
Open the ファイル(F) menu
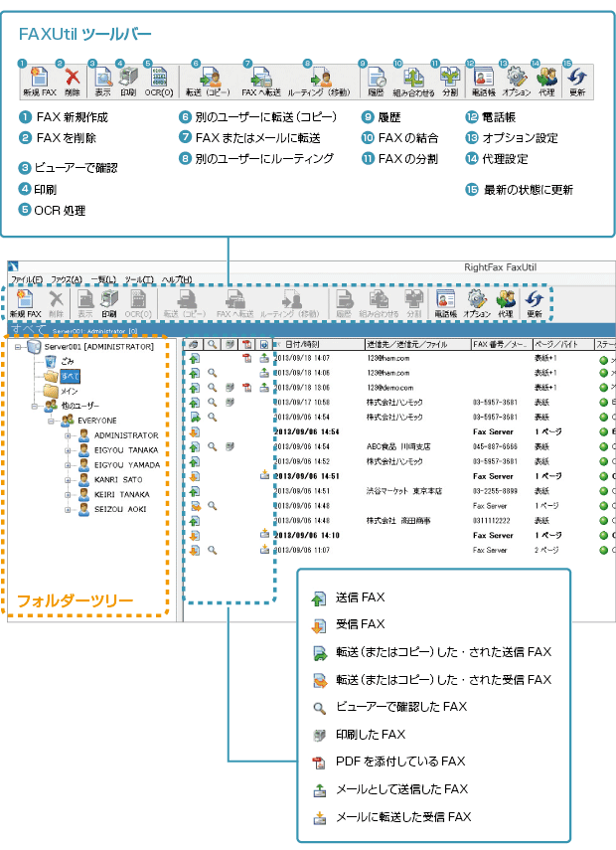27,279
